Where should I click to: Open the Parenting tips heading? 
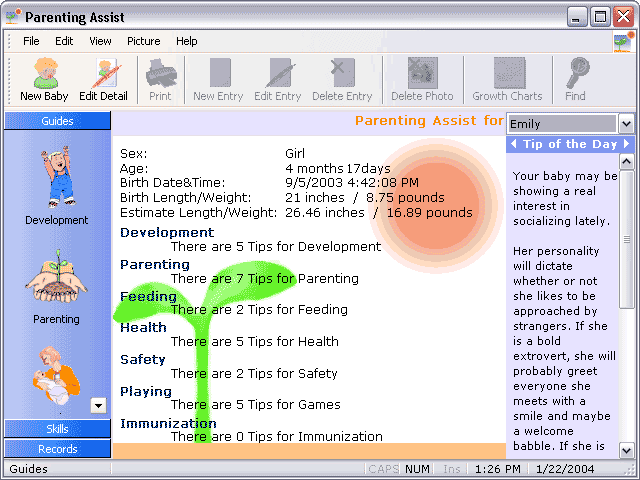155,264
